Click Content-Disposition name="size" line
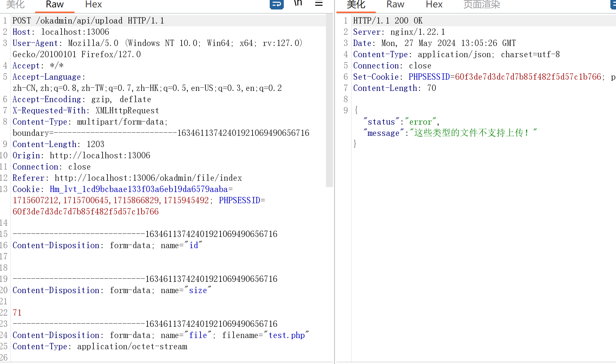Viewport: 616px width, 364px height. coord(112,290)
